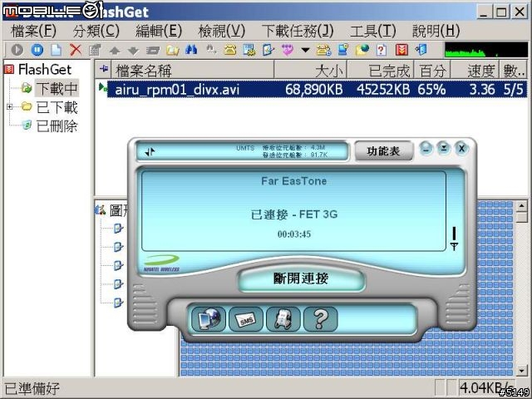
Task: Select the 已刪除 category in tree
Action: 57,126
